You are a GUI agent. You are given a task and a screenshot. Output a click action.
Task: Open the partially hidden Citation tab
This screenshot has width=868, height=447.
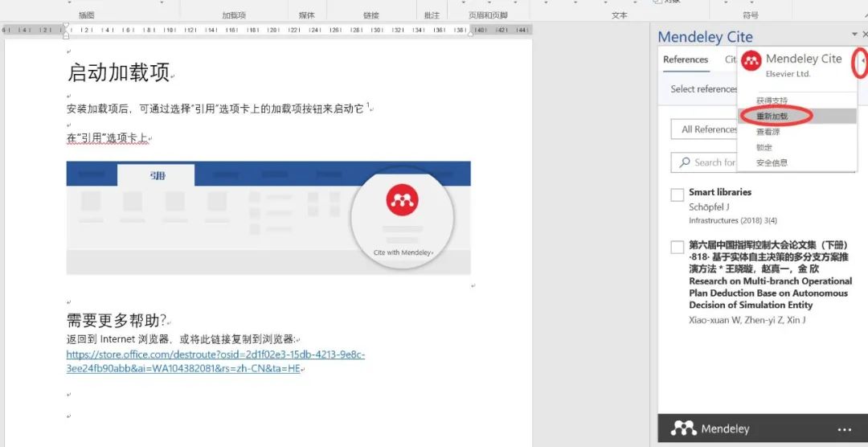coord(731,59)
